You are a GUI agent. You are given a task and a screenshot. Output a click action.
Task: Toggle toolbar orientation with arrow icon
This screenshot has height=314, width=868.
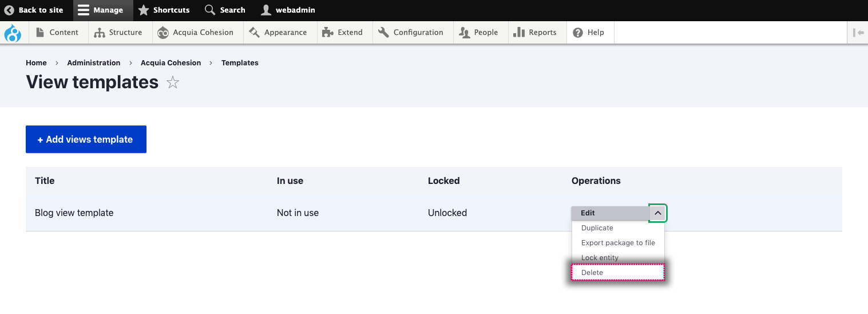click(x=858, y=33)
